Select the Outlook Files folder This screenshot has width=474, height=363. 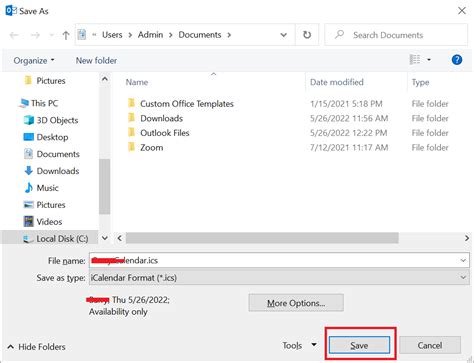point(158,133)
